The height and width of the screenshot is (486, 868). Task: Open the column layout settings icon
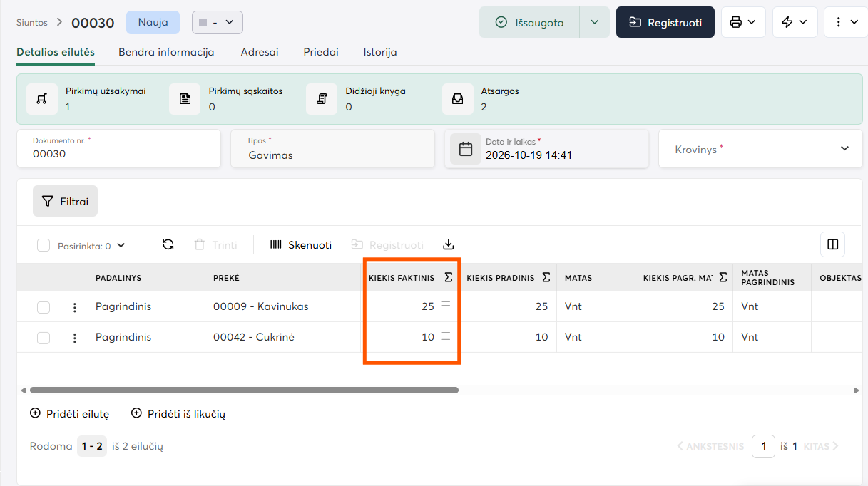click(832, 244)
